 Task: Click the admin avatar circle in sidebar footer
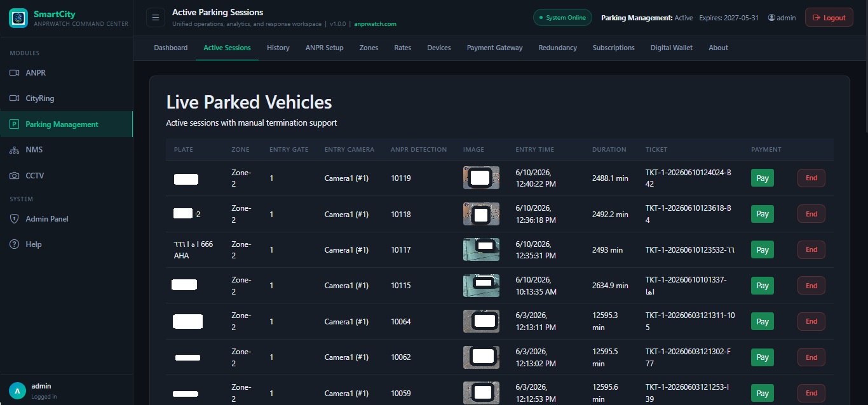[x=17, y=391]
